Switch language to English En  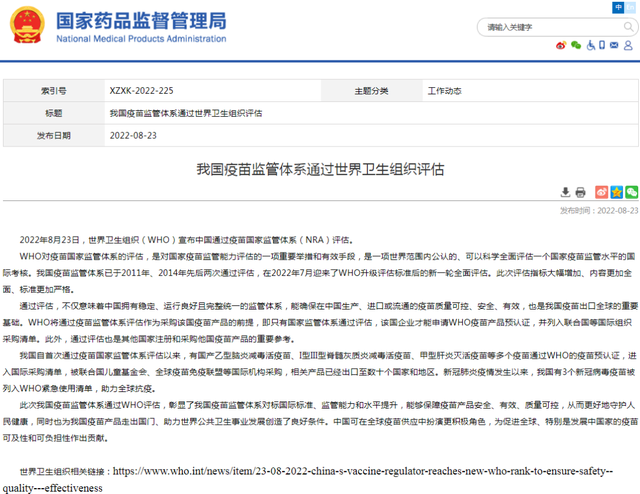tap(630, 7)
